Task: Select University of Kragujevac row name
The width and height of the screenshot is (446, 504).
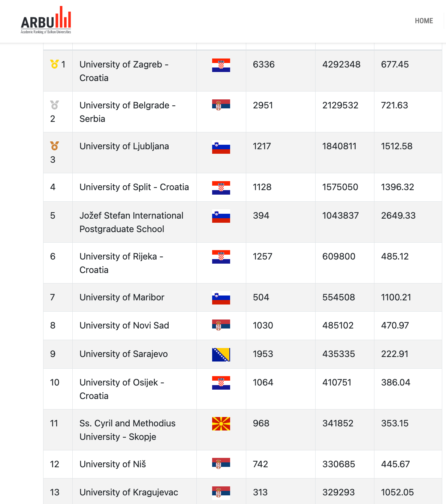Action: 129,492
